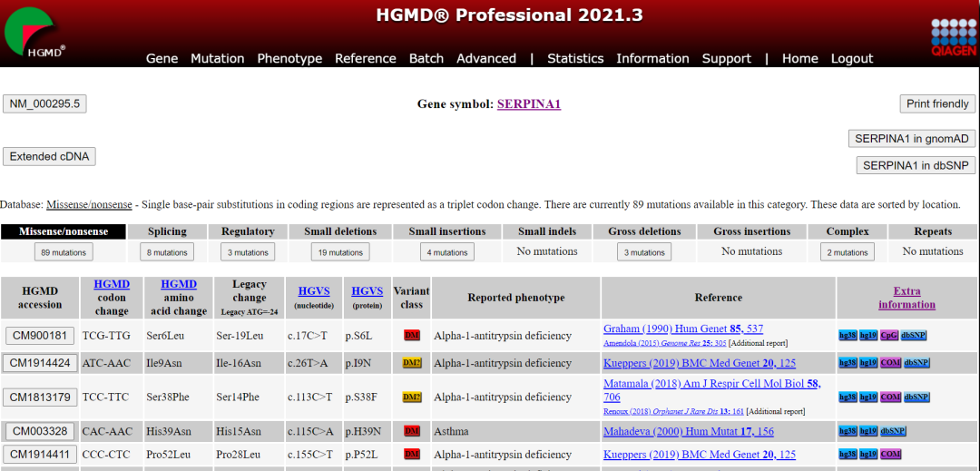Open the Statistics page

click(575, 58)
